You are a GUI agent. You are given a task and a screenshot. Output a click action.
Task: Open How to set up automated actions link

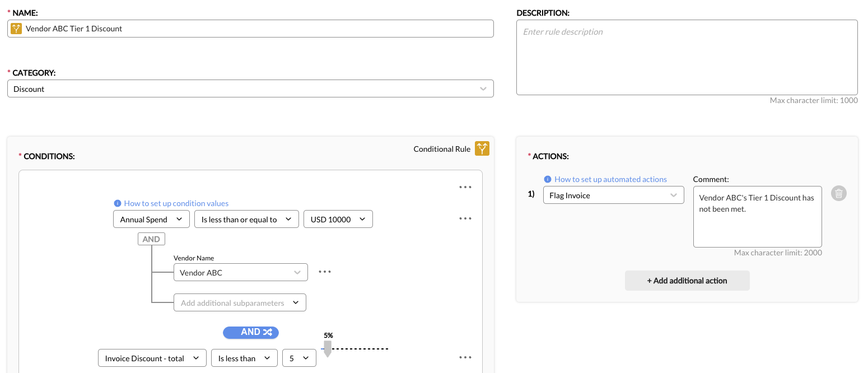[610, 179]
